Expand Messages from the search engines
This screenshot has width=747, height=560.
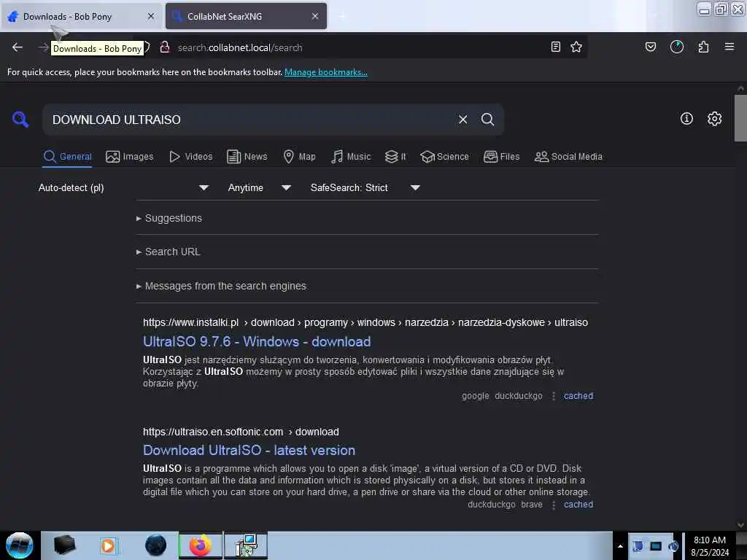pos(221,286)
